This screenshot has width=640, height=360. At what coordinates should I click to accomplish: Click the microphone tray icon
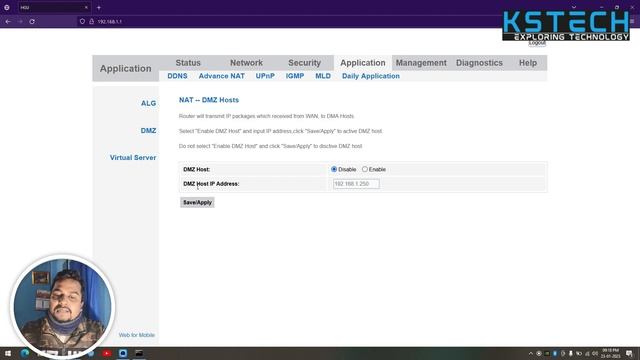click(x=571, y=353)
